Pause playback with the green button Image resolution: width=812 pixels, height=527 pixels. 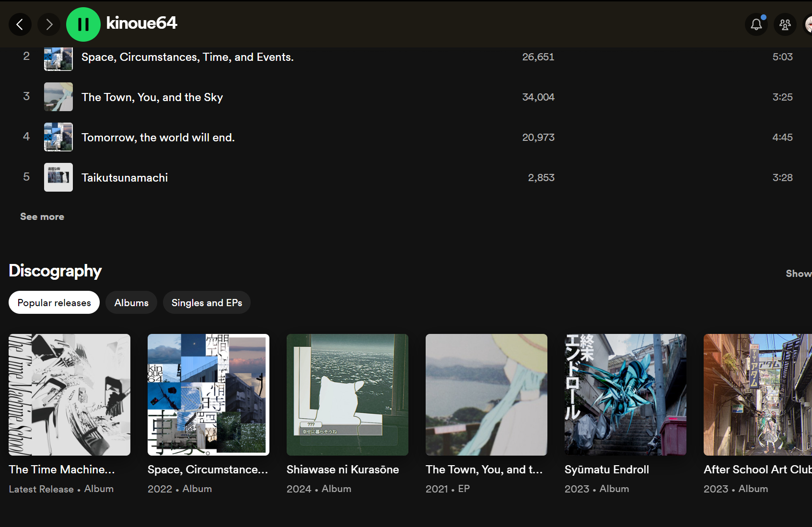pos(83,24)
